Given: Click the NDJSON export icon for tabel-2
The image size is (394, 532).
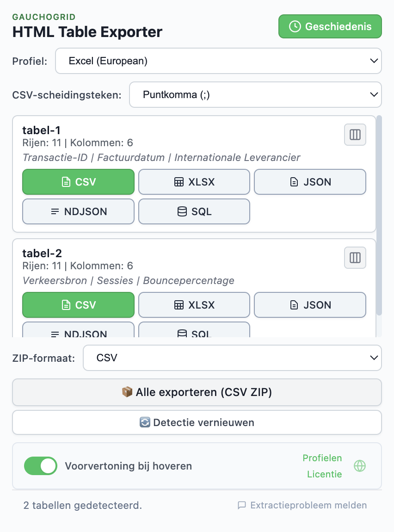Looking at the screenshot, I should pos(55,334).
